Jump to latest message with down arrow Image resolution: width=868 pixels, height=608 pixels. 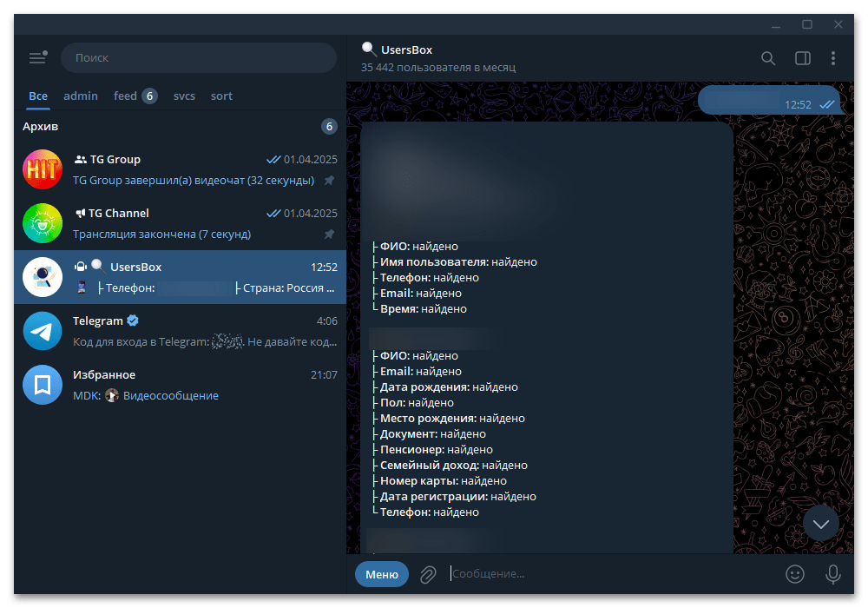tap(820, 523)
